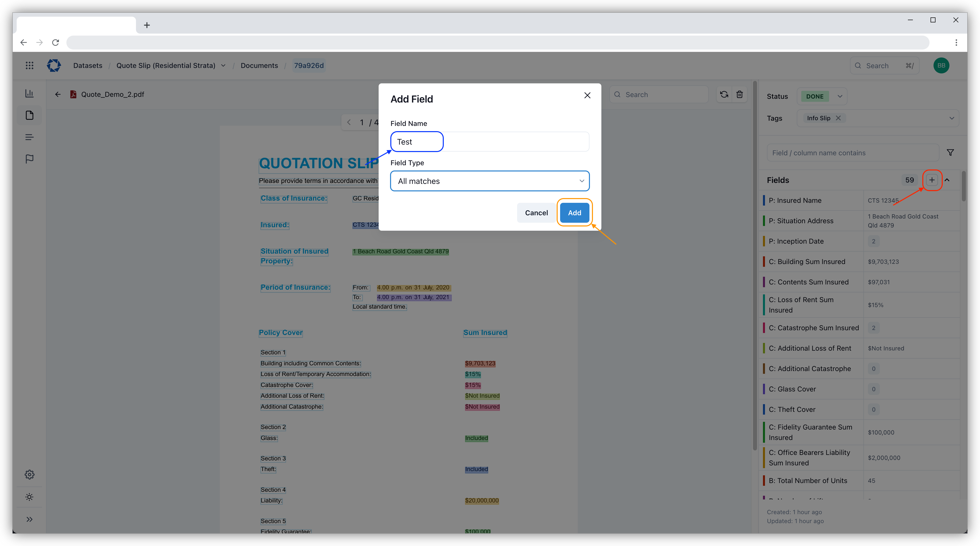
Task: Click the apps grid icon
Action: click(x=29, y=65)
